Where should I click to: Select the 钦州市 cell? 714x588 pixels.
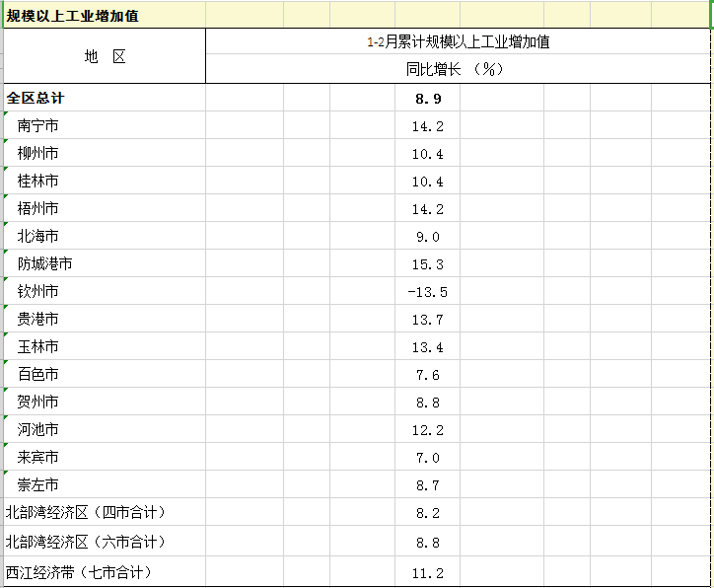105,291
